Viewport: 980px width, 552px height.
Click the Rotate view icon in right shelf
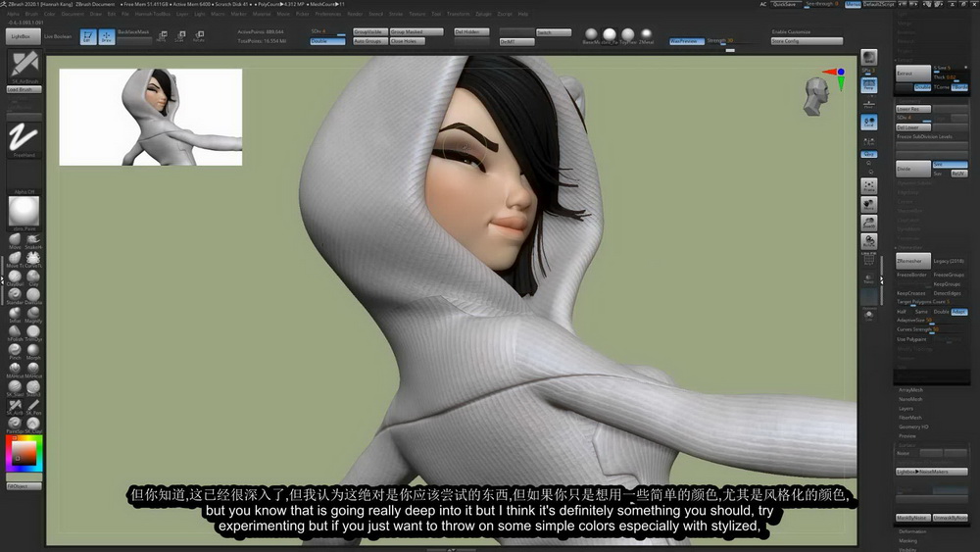pyautogui.click(x=868, y=240)
